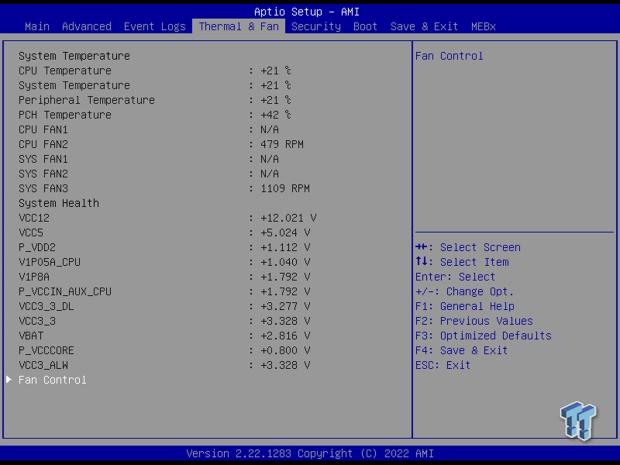Click the +/-: Change Opt. hint
This screenshot has width=620, height=465.
pyautogui.click(x=464, y=291)
